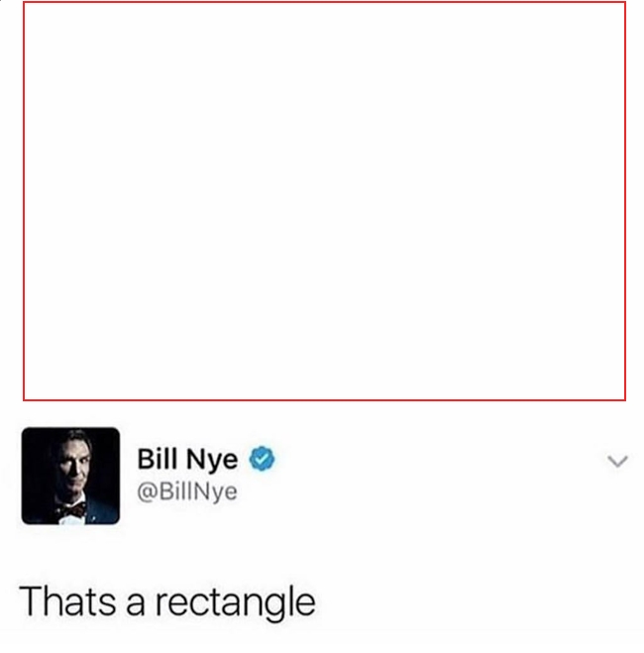
Task: Click the letter a between Thats and rectangle
Action: pos(136,605)
